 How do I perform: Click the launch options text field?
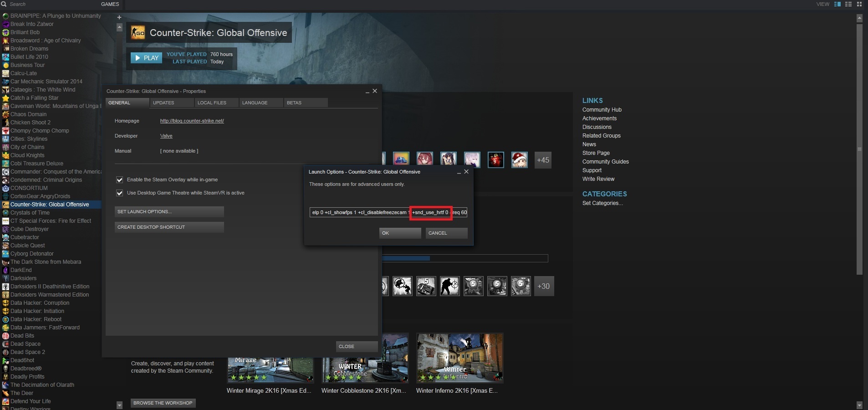[x=388, y=212]
